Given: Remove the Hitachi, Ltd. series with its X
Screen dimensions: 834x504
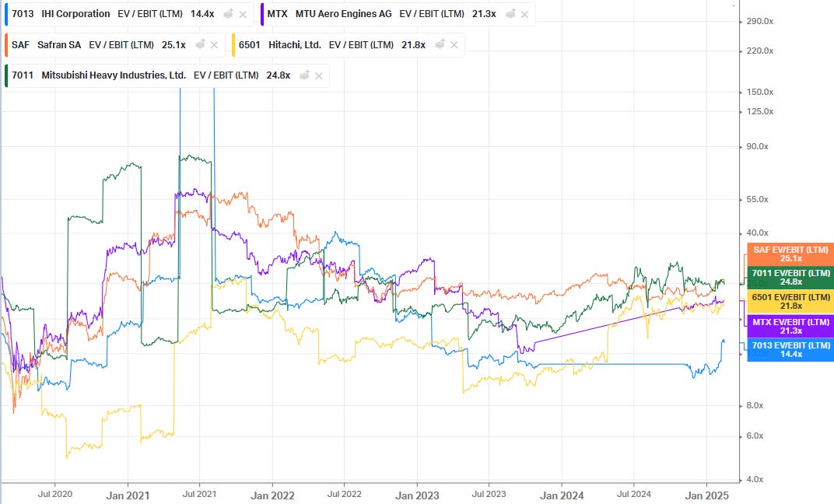Looking at the screenshot, I should tap(454, 45).
